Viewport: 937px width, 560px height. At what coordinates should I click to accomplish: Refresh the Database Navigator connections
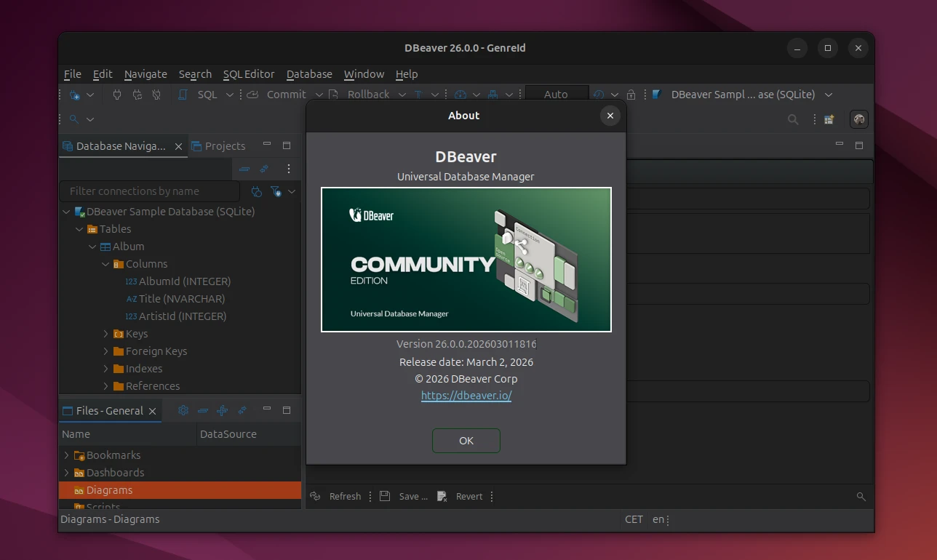click(256, 191)
